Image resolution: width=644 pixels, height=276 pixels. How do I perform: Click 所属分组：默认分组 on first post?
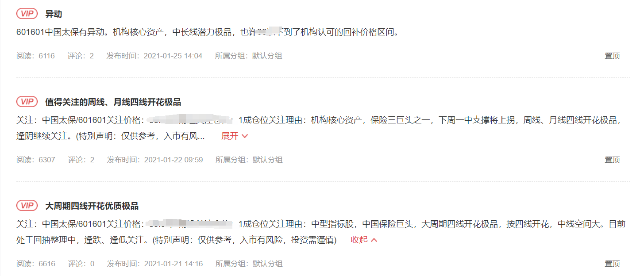tap(248, 56)
